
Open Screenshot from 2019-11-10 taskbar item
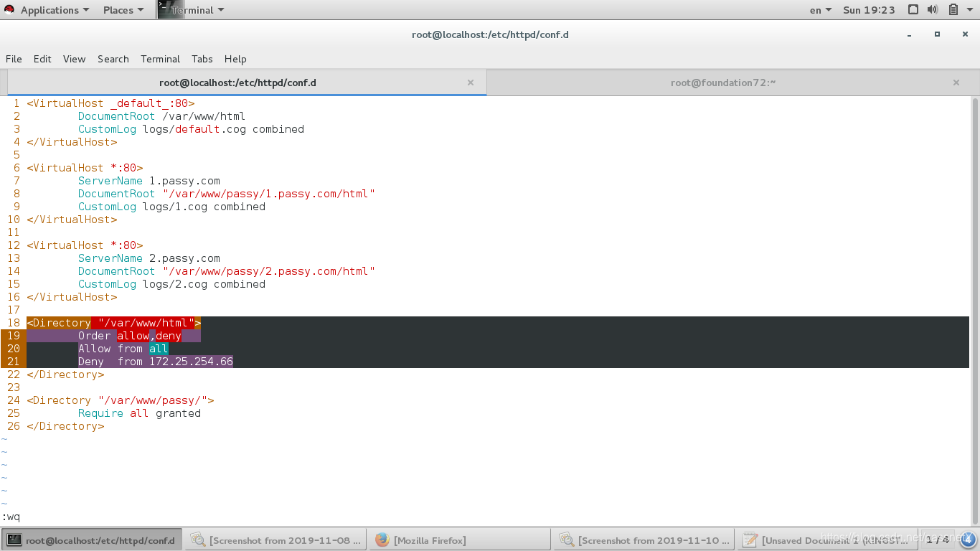(645, 540)
